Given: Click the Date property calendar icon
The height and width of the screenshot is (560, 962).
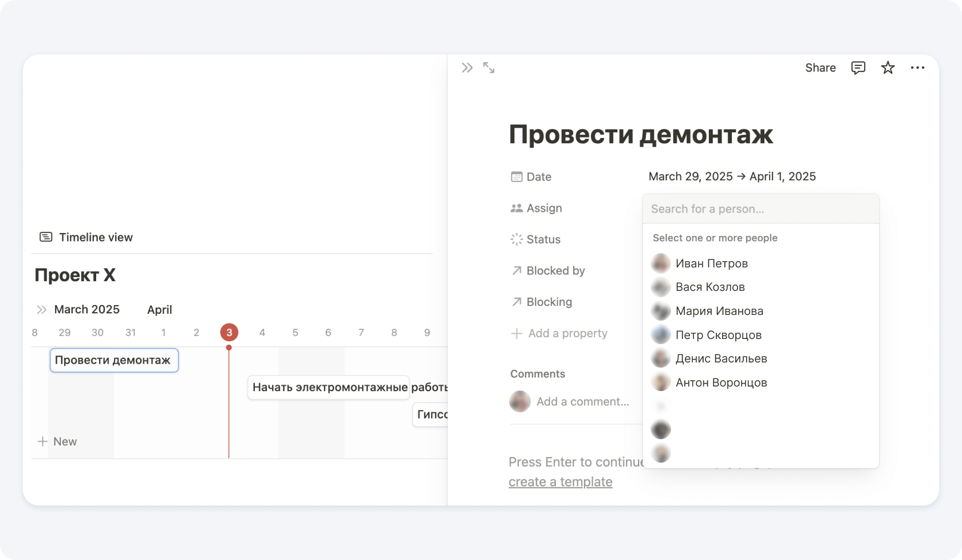Looking at the screenshot, I should (x=517, y=177).
